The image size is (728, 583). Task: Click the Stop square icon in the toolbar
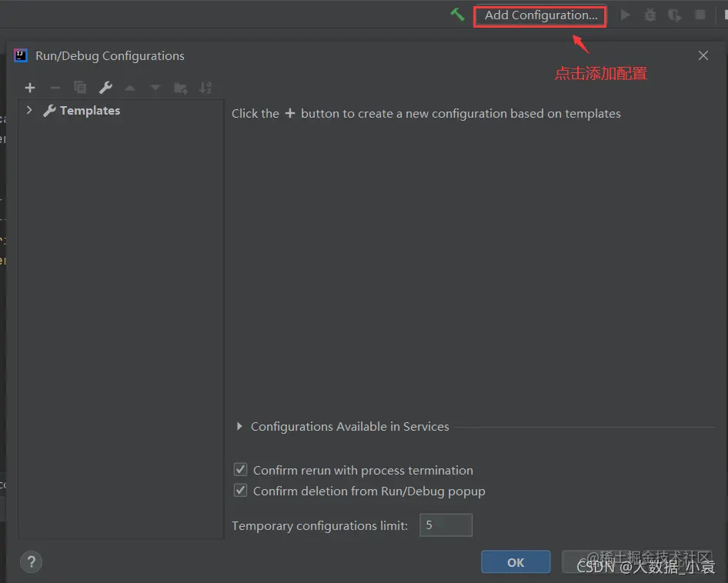[x=700, y=15]
